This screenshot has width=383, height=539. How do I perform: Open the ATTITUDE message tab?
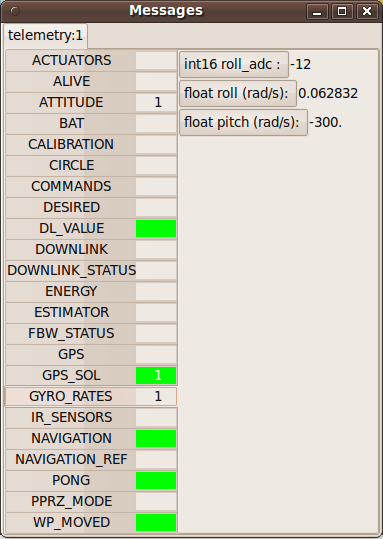coord(91,102)
